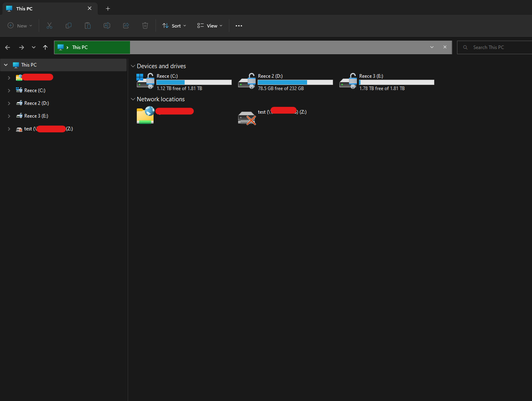Screen dimensions: 532x401
Task: Add a new tab with plus button
Action: [x=108, y=8]
